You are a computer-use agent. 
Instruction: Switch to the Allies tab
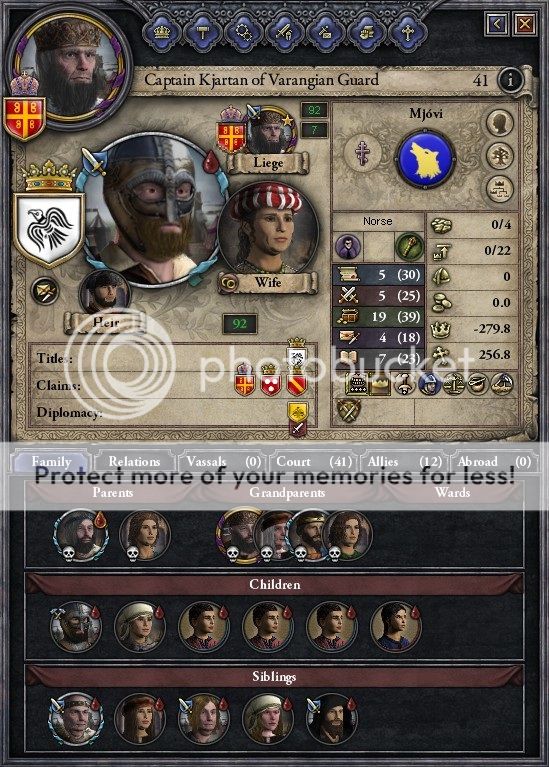[403, 461]
